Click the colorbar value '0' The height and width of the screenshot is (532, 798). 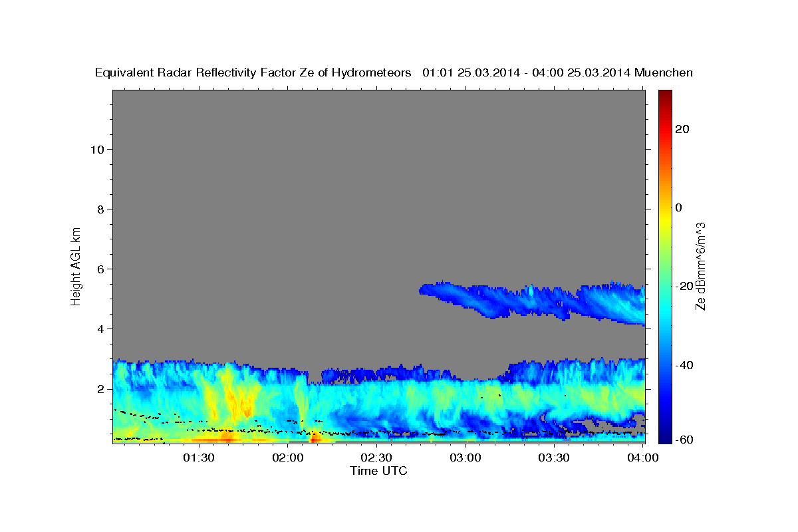point(678,207)
